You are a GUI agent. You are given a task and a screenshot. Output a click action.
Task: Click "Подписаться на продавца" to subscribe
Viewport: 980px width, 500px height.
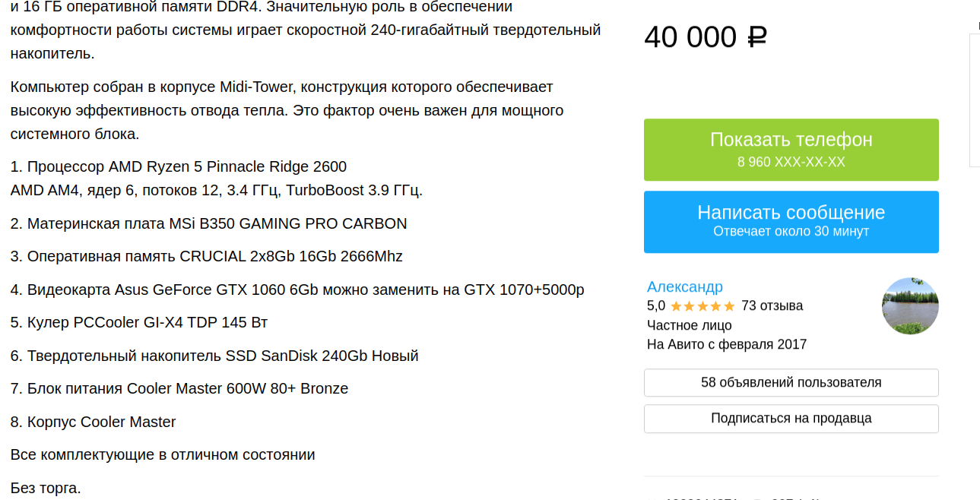[x=791, y=419]
